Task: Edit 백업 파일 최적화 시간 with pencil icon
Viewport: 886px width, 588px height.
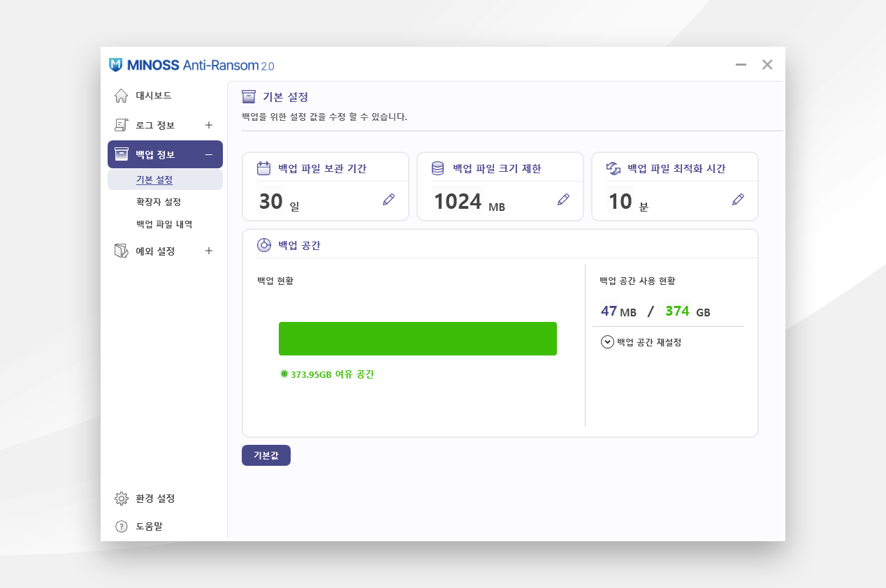Action: 738,200
